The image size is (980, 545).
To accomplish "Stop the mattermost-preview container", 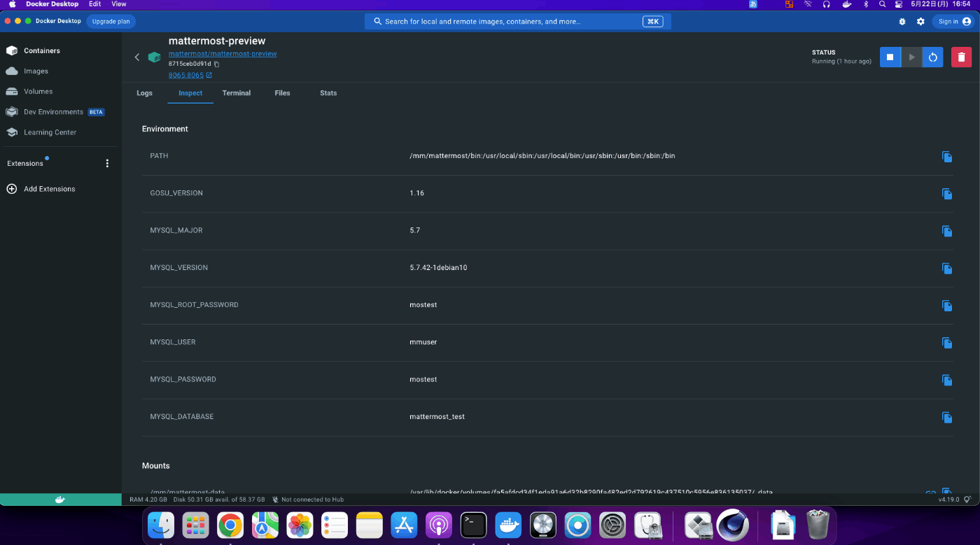I will coord(890,57).
